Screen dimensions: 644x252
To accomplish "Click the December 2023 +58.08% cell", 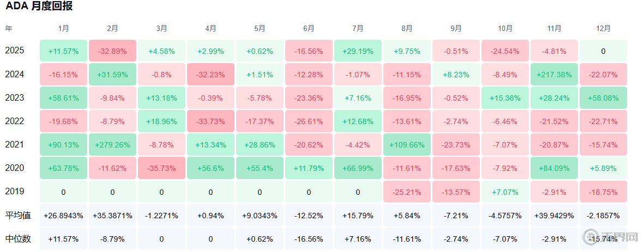I will click(x=603, y=98).
